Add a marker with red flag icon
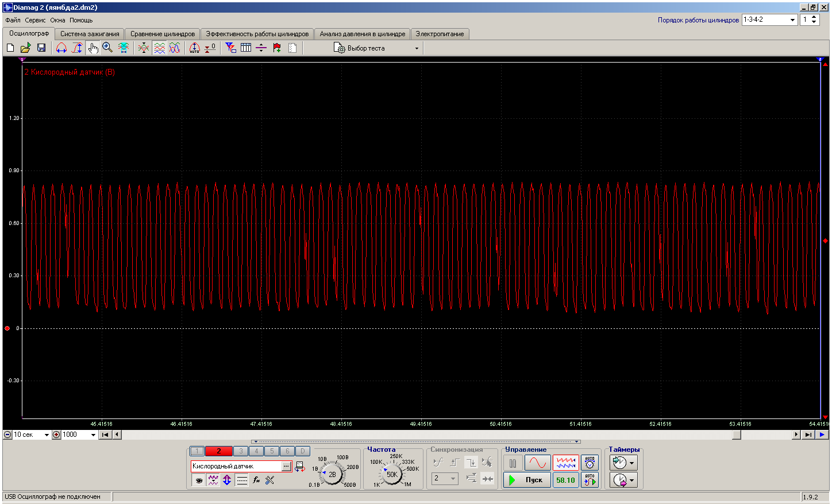 pyautogui.click(x=276, y=48)
